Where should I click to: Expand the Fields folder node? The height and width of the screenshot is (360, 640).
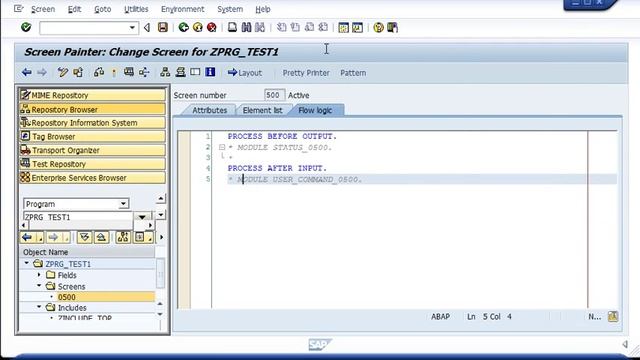click(x=39, y=275)
